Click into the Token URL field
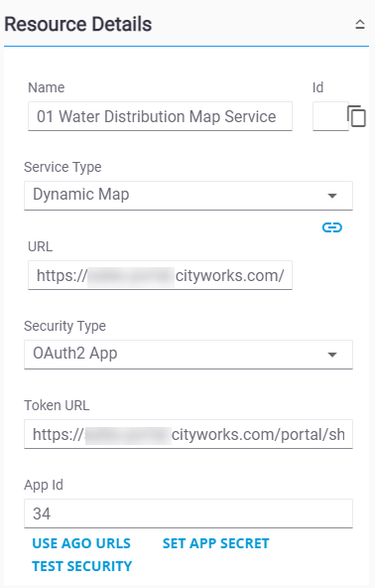Image resolution: width=375 pixels, height=588 pixels. pos(188,434)
